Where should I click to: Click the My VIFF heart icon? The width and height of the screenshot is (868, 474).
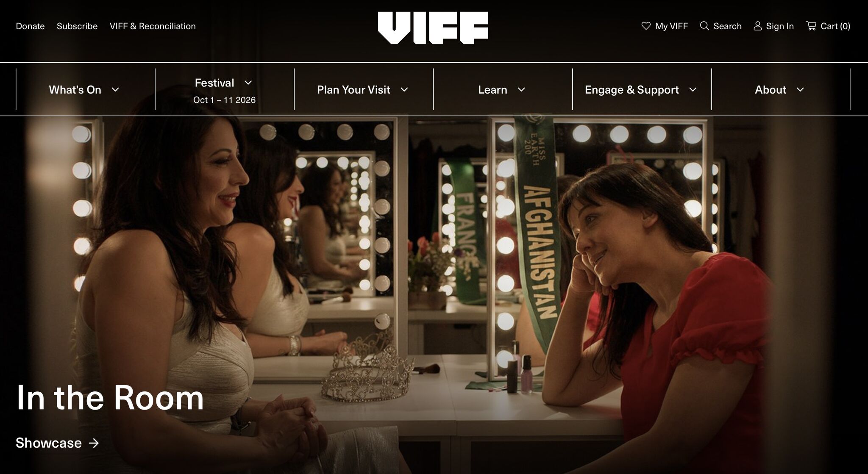point(645,26)
